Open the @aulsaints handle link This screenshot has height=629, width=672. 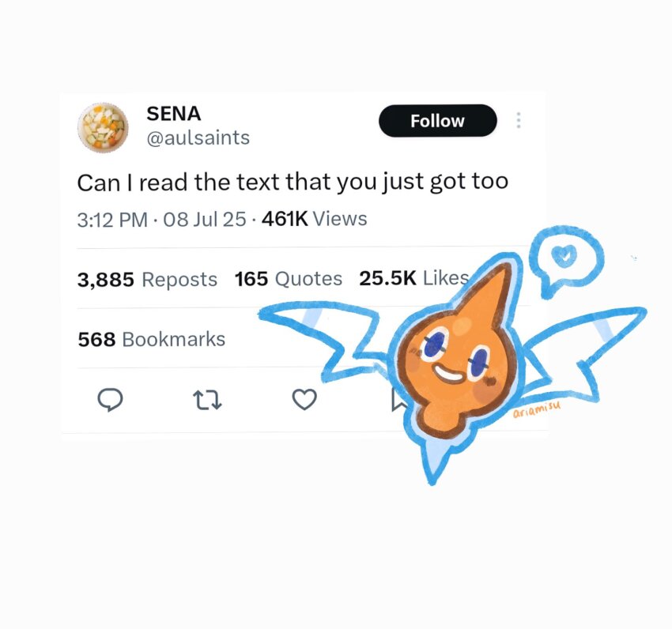[x=198, y=138]
